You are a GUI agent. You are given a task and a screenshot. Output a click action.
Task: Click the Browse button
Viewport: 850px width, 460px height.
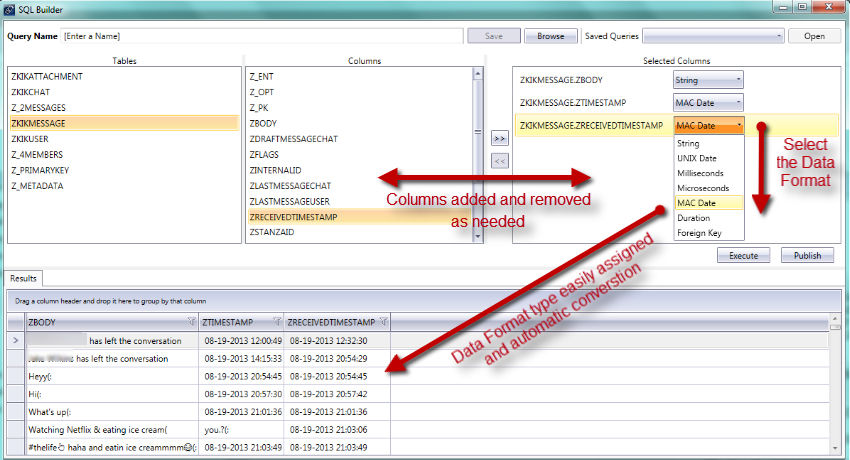click(550, 36)
